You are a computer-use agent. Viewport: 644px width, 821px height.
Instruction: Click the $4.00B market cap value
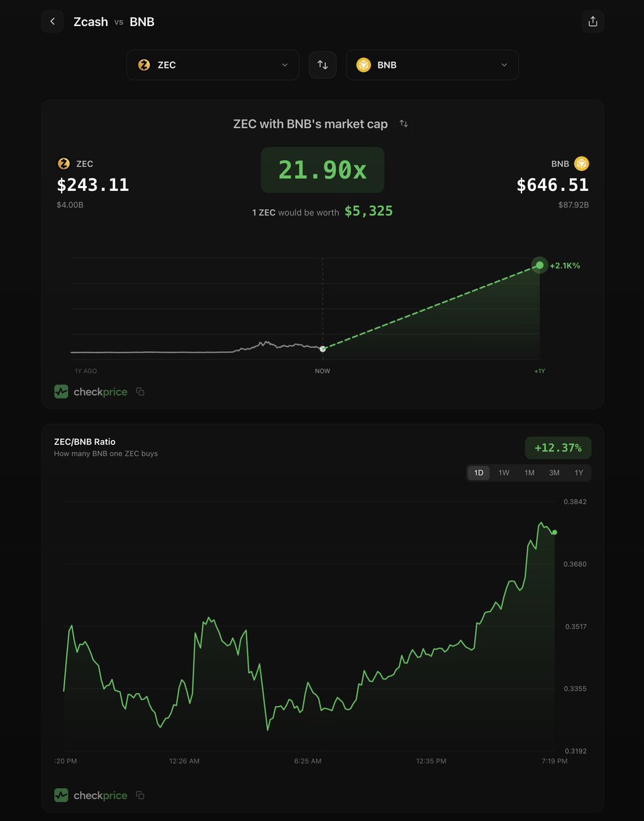click(68, 205)
